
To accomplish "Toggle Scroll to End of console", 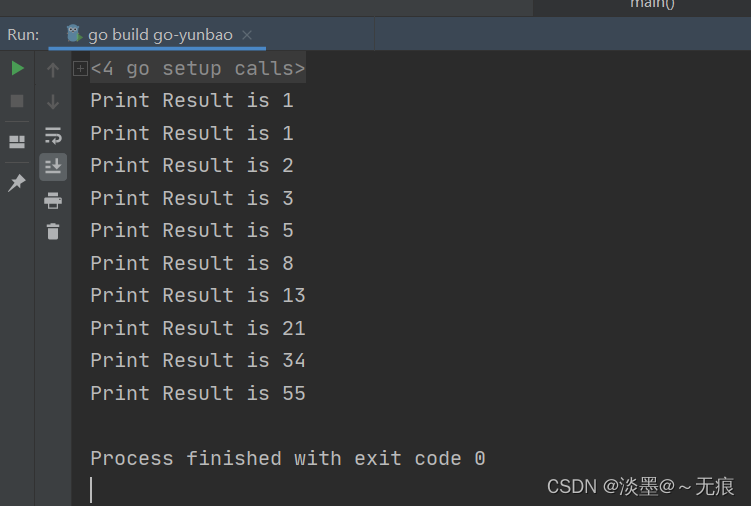I will 53,166.
